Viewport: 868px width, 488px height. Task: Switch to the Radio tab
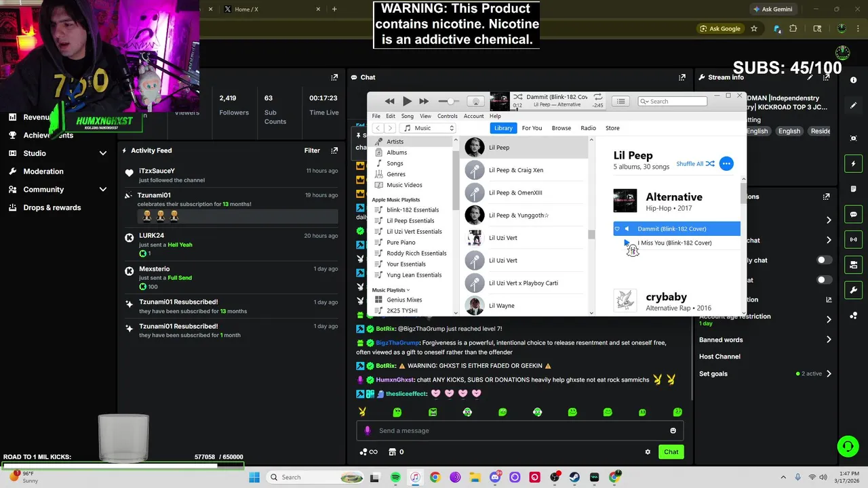(x=588, y=128)
